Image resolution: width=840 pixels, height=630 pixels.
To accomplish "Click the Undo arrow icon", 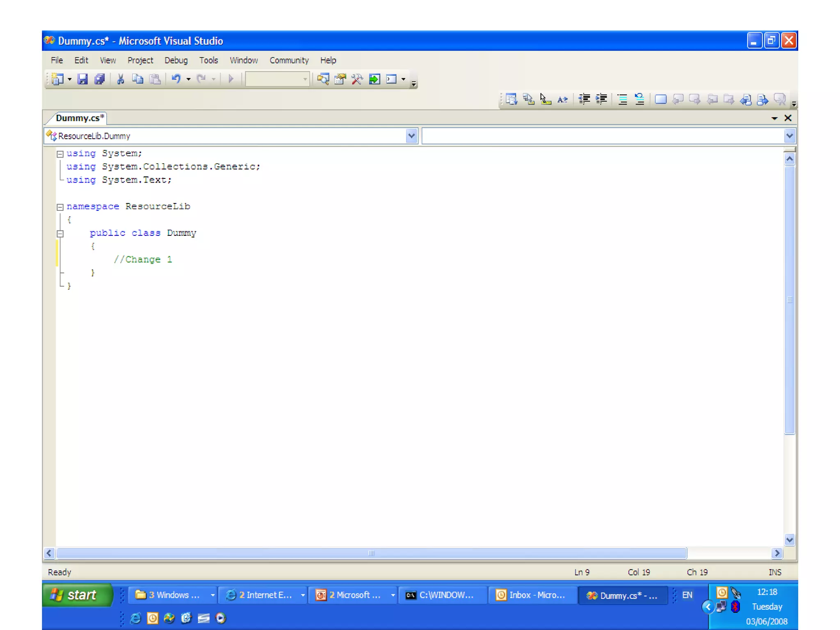I will tap(176, 79).
